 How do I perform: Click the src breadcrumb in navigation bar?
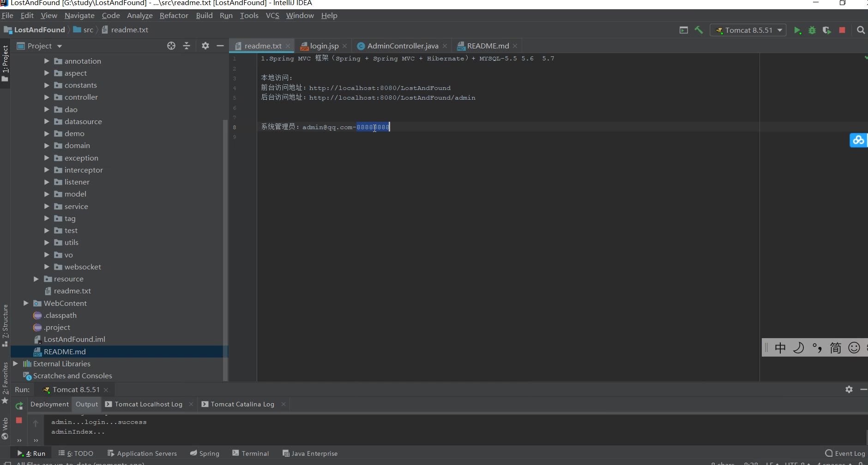click(88, 30)
